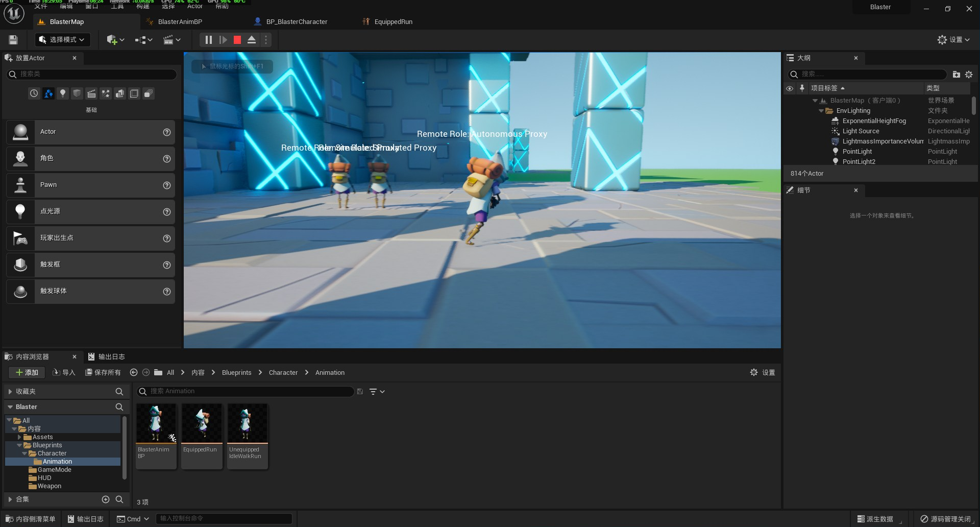Open the 选择模式 mode dropdown

tap(63, 40)
